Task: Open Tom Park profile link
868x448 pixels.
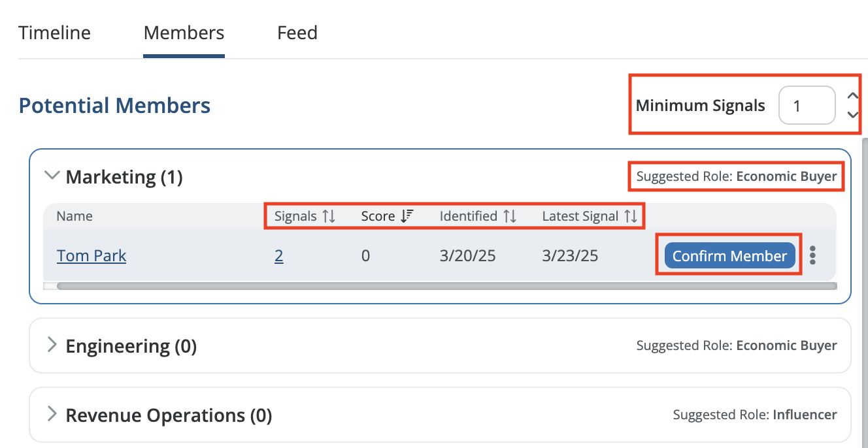Action: 92,256
